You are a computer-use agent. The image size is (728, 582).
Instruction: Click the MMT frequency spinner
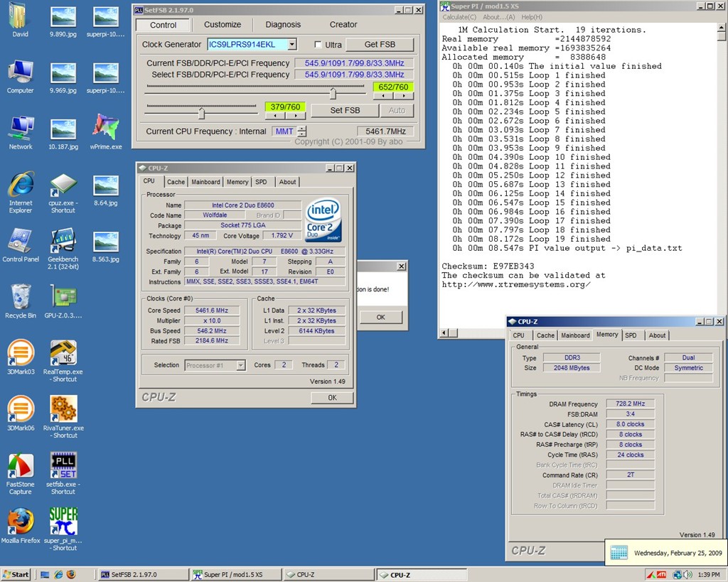[x=301, y=131]
